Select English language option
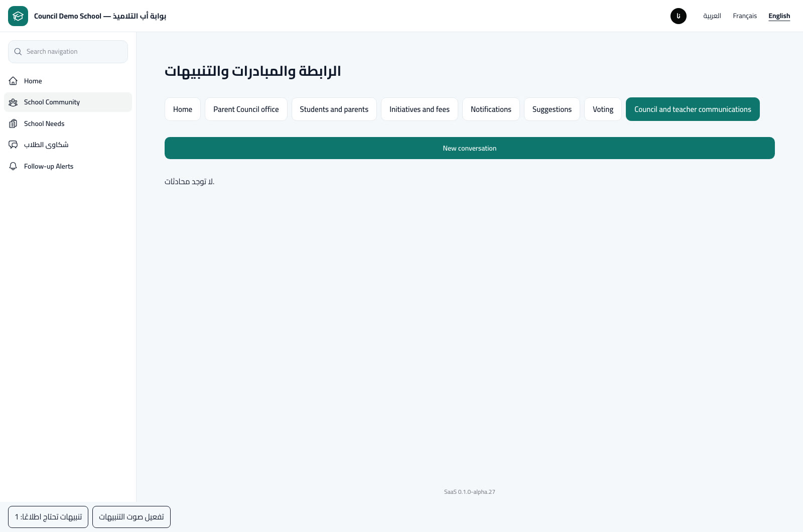Image resolution: width=803 pixels, height=532 pixels. (779, 16)
